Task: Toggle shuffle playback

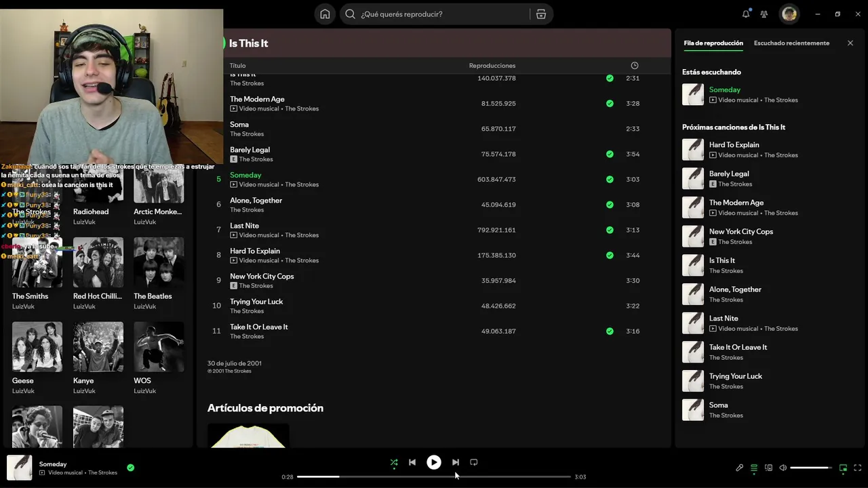Action: (x=394, y=462)
